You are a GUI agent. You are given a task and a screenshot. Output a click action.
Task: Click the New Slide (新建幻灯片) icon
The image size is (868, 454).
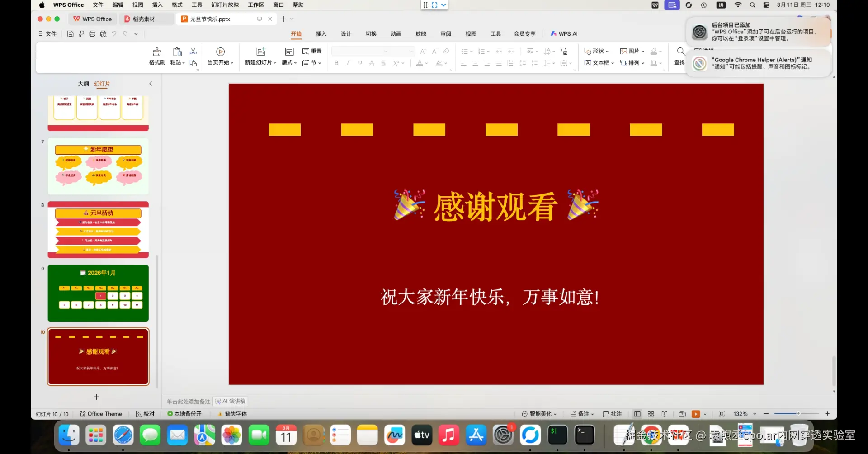[x=261, y=52]
